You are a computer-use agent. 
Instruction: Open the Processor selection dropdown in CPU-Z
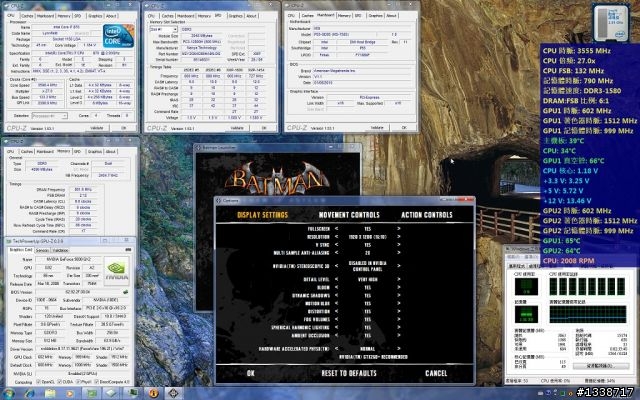point(49,116)
